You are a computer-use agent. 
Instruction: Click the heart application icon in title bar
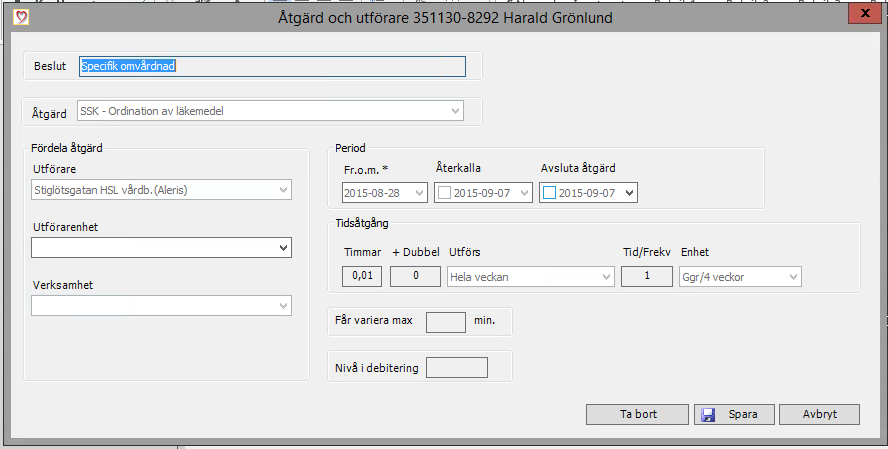21,17
